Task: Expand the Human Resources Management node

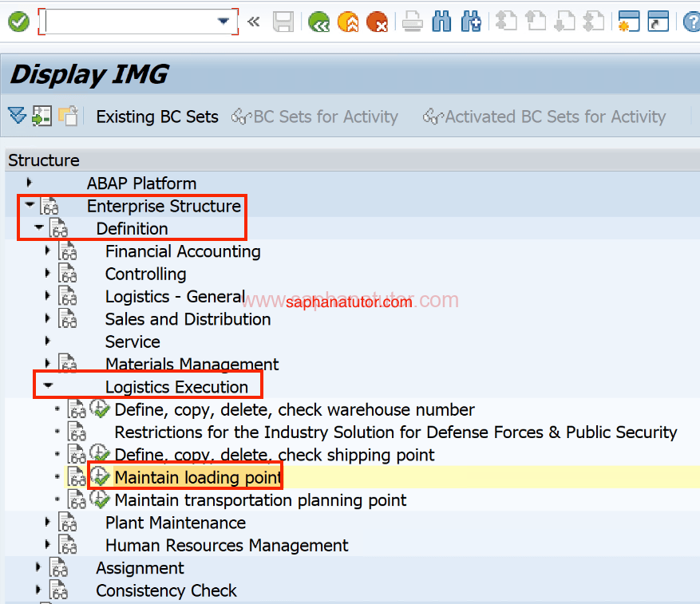Action: (x=47, y=544)
